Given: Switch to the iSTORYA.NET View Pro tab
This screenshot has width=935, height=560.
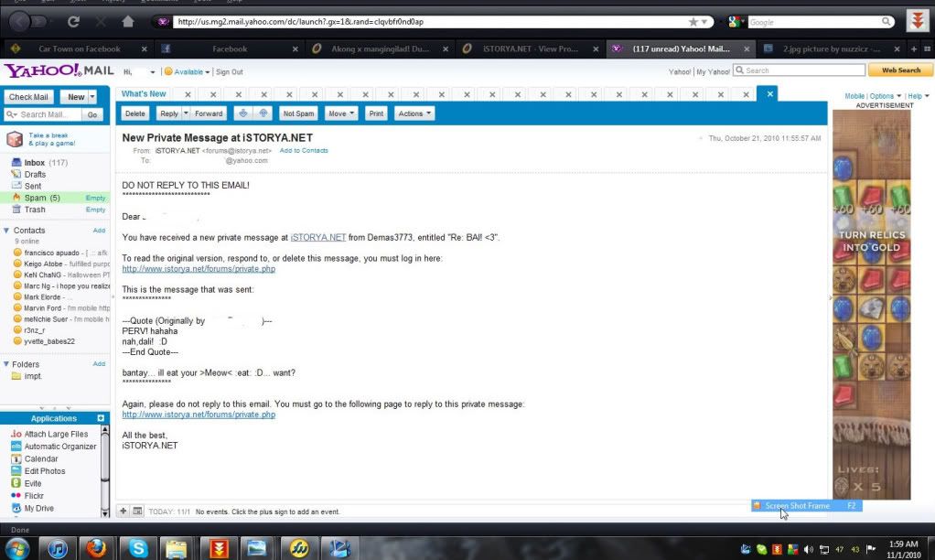Looking at the screenshot, I should point(530,48).
